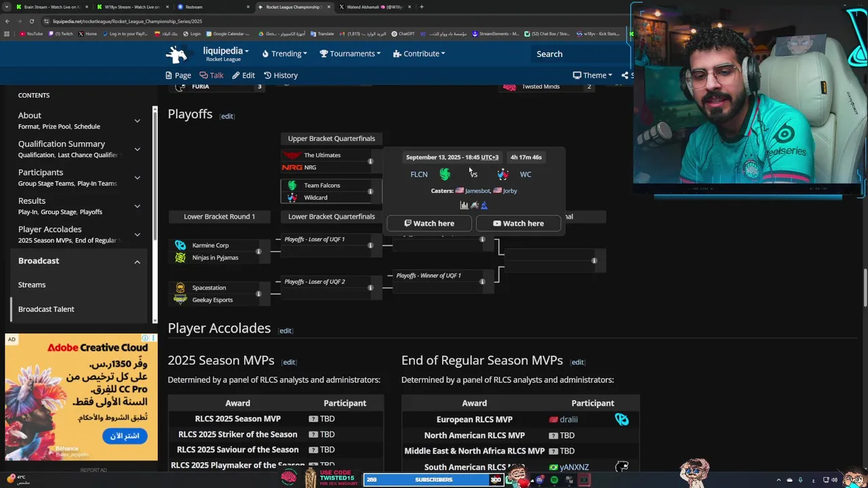868x488 pixels.
Task: Click the Liquipedia horse logo
Action: pos(176,54)
